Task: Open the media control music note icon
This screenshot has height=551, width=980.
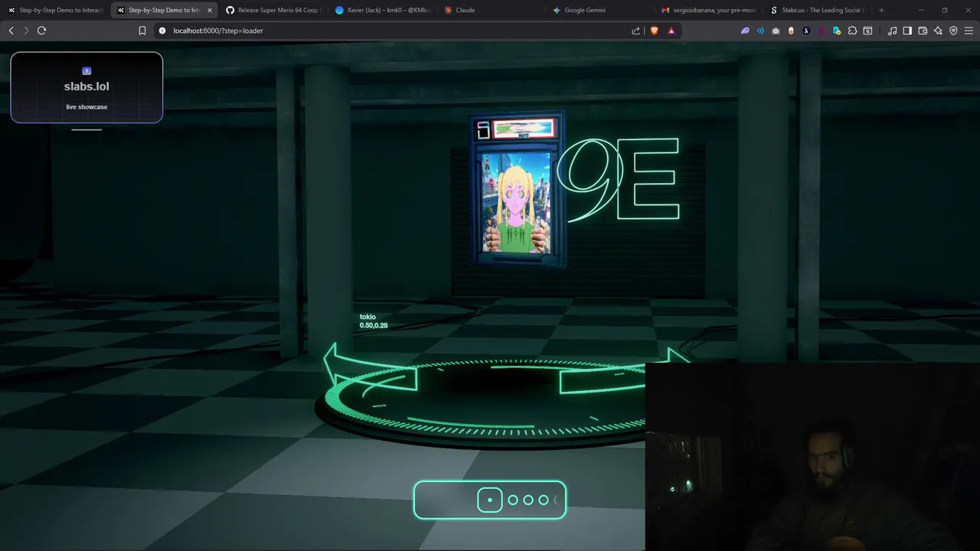Action: pyautogui.click(x=892, y=31)
